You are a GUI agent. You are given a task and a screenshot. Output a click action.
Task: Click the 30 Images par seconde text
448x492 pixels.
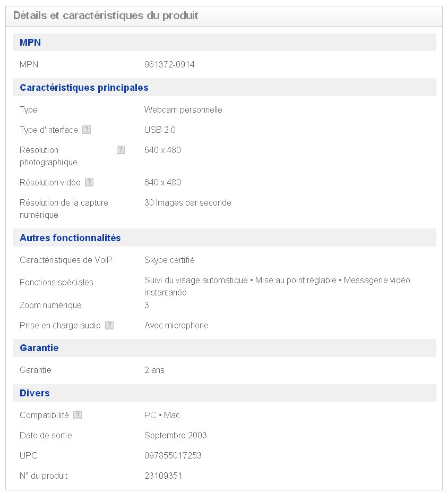coord(187,202)
